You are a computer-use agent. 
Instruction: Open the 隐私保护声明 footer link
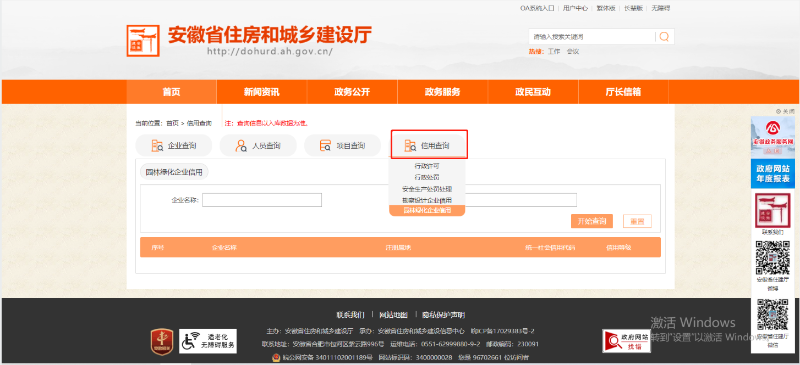(443, 314)
